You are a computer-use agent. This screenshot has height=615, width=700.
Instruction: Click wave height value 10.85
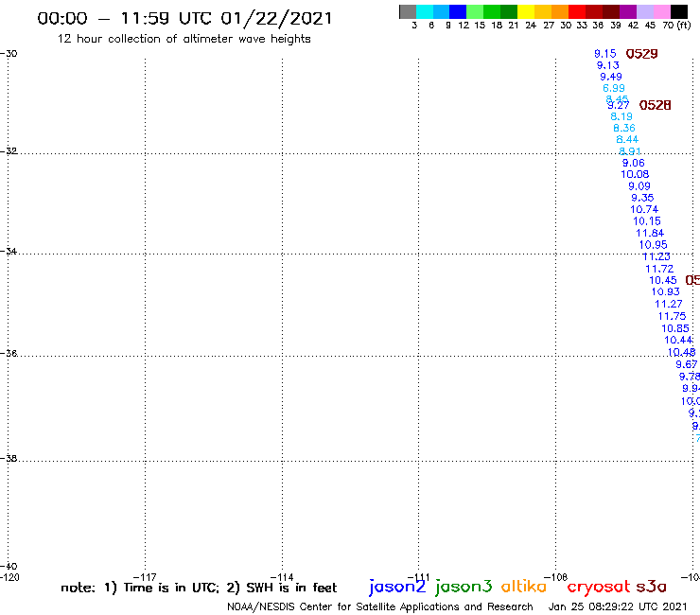tap(675, 328)
